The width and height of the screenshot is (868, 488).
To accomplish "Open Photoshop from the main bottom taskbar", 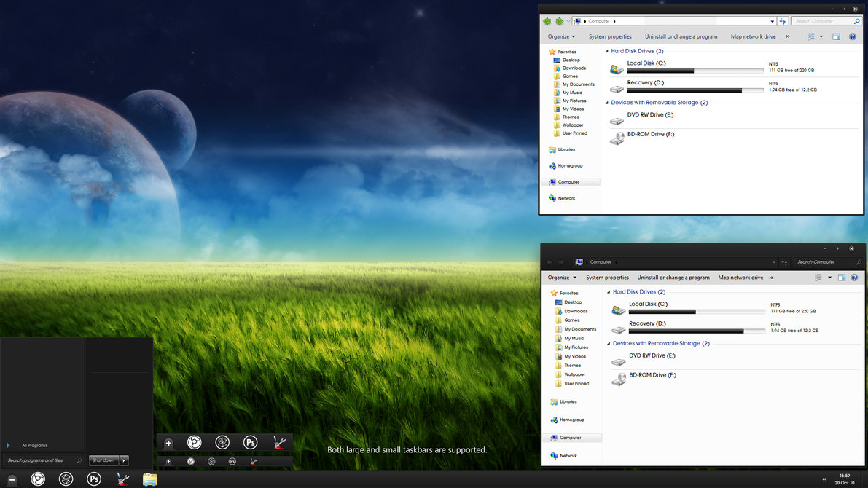I will (94, 479).
